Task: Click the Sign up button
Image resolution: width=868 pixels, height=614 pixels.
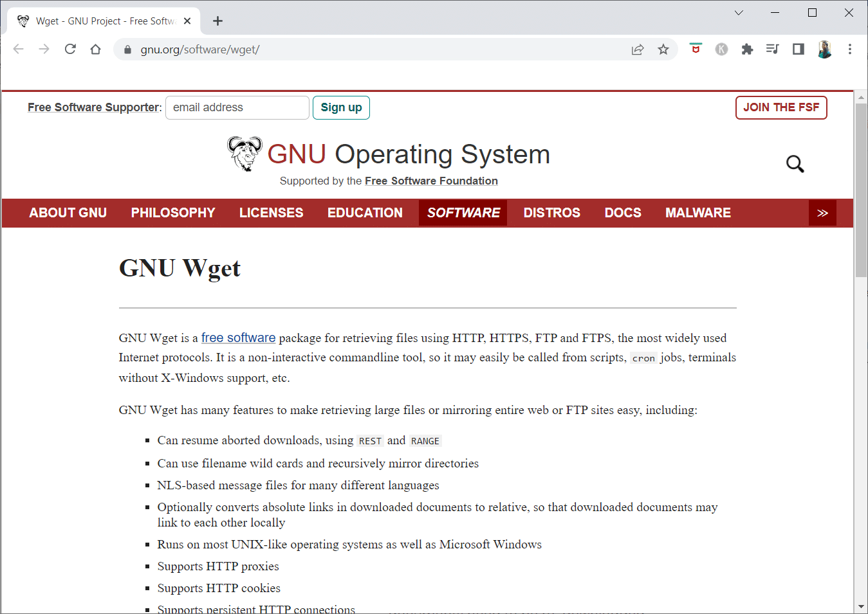Action: tap(341, 107)
